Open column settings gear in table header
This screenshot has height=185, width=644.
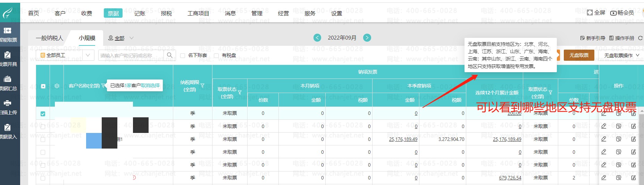pos(57,86)
